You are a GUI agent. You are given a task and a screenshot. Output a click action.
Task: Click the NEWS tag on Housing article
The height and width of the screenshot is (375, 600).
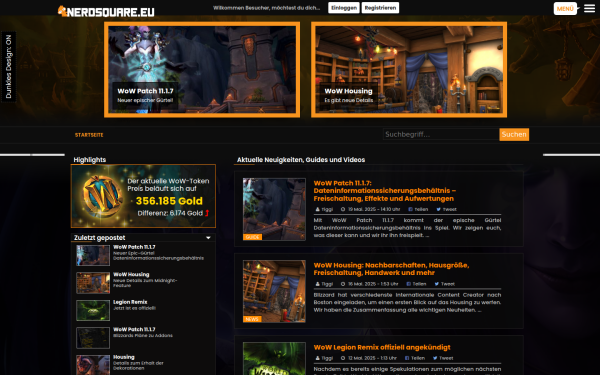pos(252,319)
